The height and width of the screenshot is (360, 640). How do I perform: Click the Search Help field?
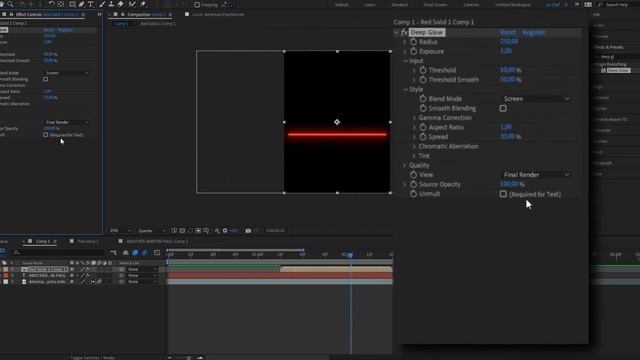(x=617, y=5)
